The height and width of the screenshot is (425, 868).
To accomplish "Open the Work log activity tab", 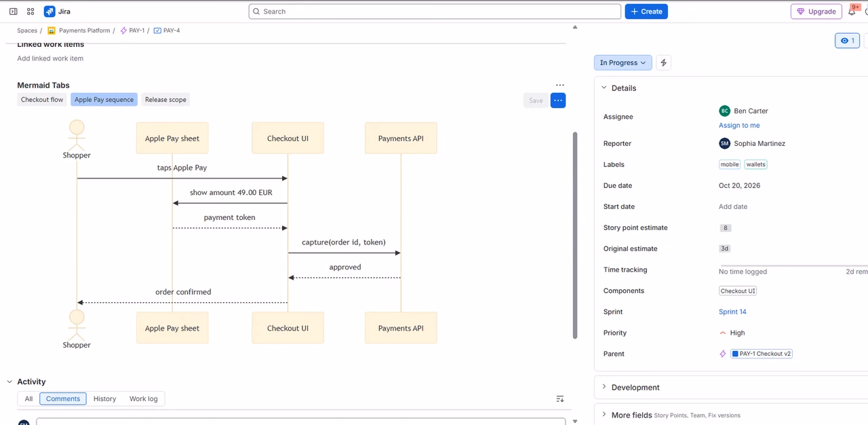I will [143, 399].
